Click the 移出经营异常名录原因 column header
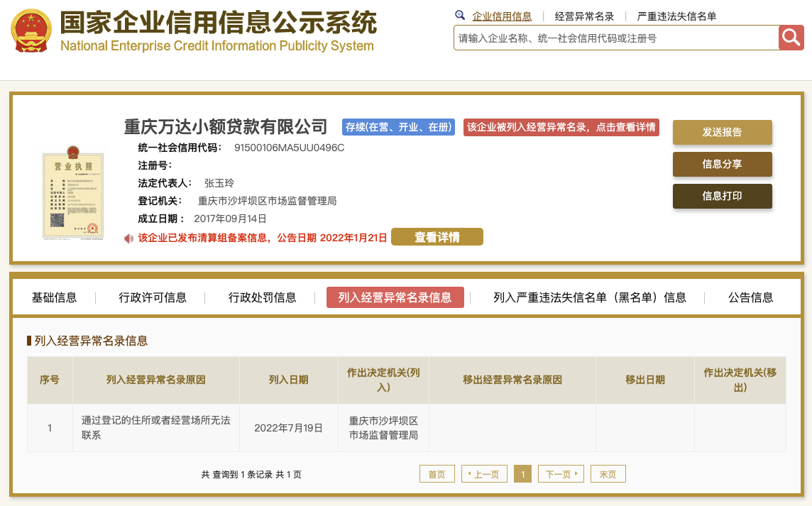The height and width of the screenshot is (506, 812). tap(512, 380)
